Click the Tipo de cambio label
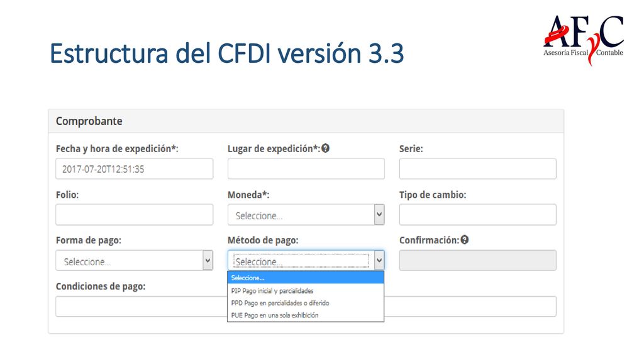The height and width of the screenshot is (362, 644). pos(433,195)
